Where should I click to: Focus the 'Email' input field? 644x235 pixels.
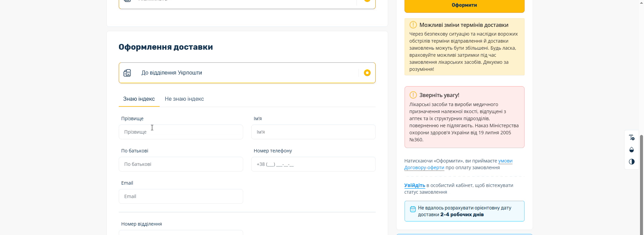tap(181, 196)
